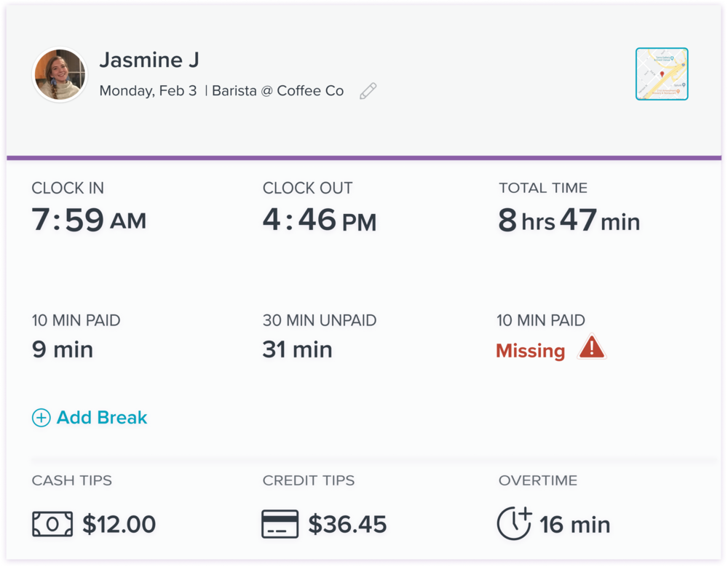Edit the 9 min paid break value
The image size is (728, 567).
(63, 349)
